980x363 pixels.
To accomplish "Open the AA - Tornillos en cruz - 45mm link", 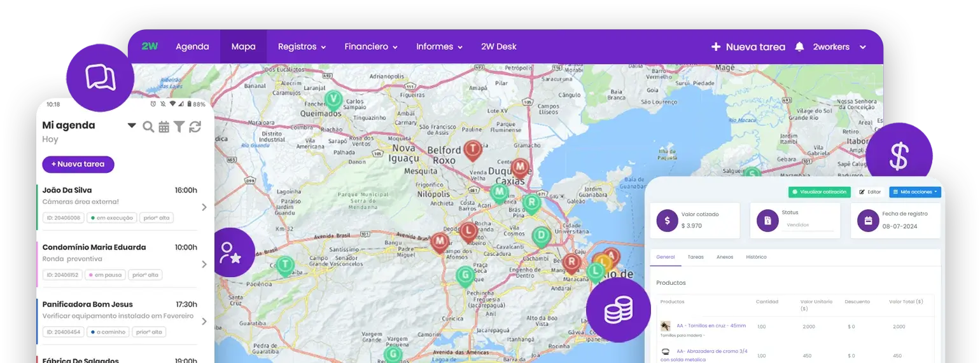I will (711, 325).
